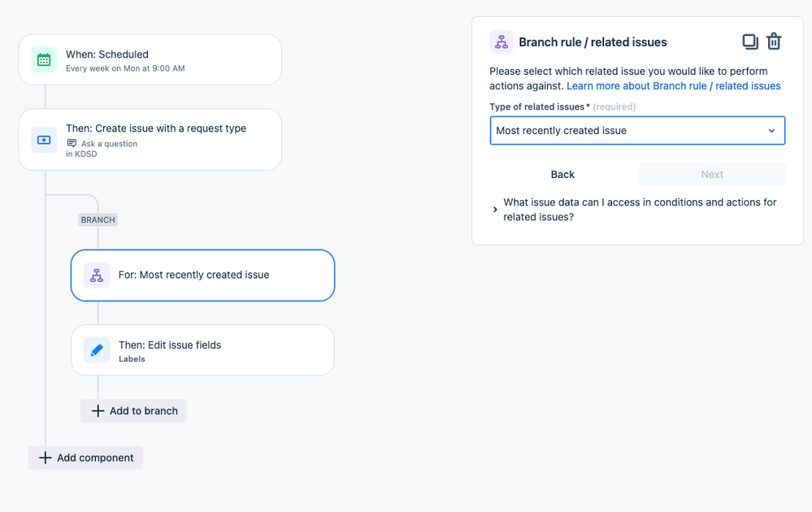Click the Ask a question request type icon

coord(72,144)
